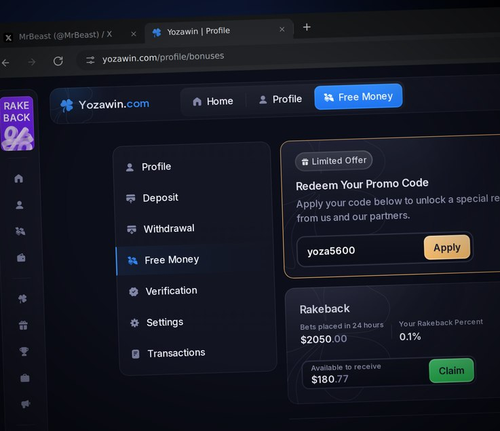The height and width of the screenshot is (431, 500).
Task: Click the $180.77 available amount
Action: coord(330,379)
